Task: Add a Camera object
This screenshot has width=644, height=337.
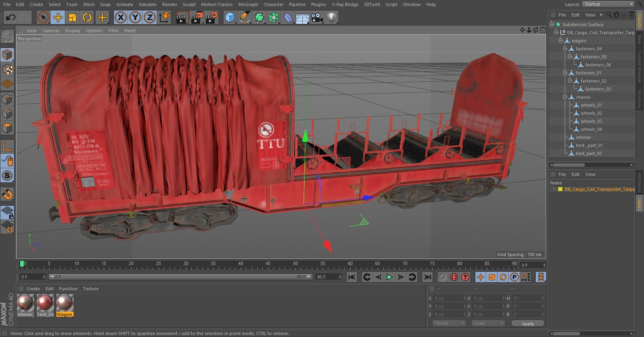Action: pos(317,17)
